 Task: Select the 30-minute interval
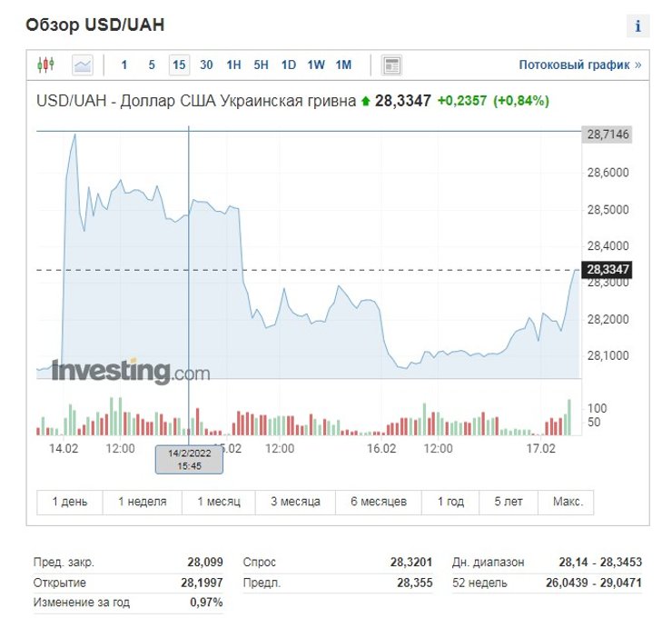[206, 65]
